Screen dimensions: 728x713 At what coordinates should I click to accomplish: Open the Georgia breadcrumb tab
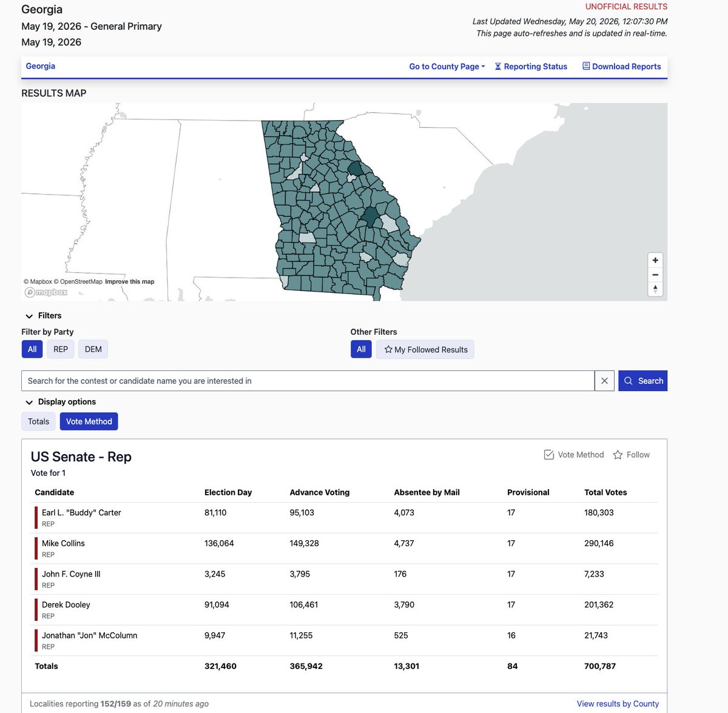pyautogui.click(x=41, y=66)
